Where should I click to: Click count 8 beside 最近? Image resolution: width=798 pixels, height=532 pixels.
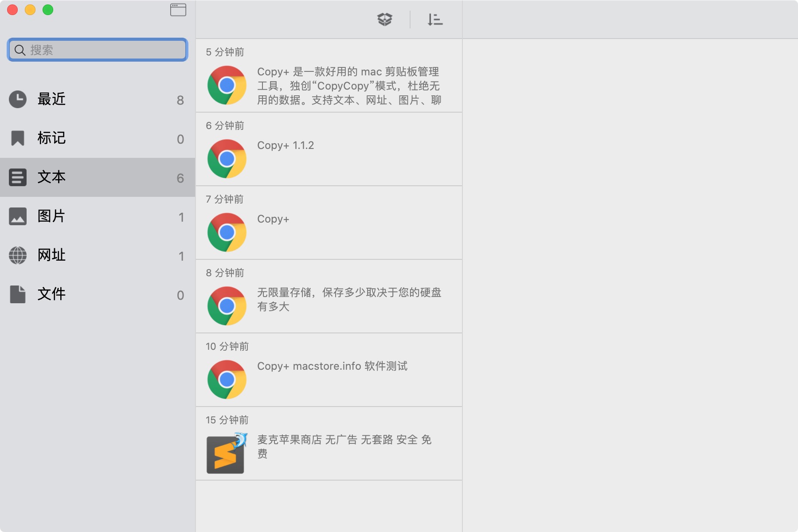[180, 100]
